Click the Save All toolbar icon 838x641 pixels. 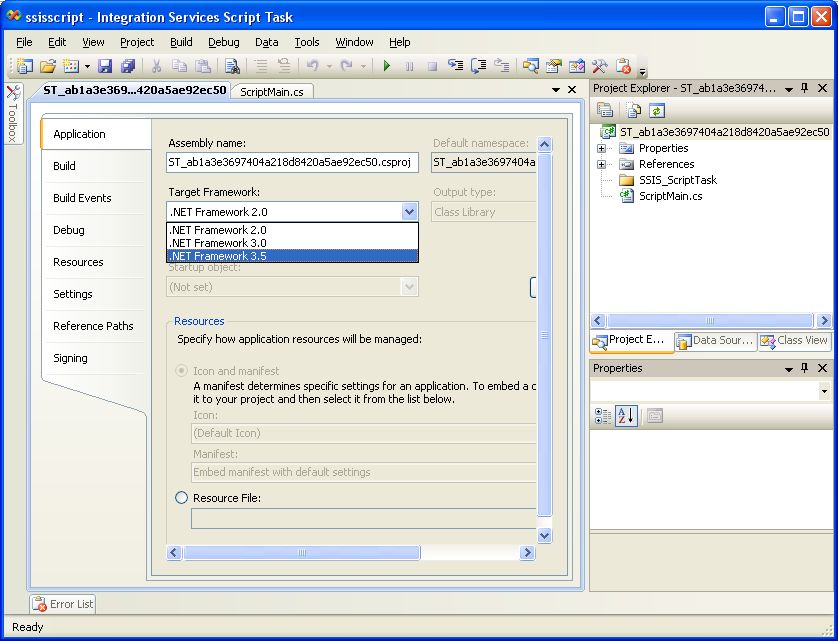pos(127,67)
